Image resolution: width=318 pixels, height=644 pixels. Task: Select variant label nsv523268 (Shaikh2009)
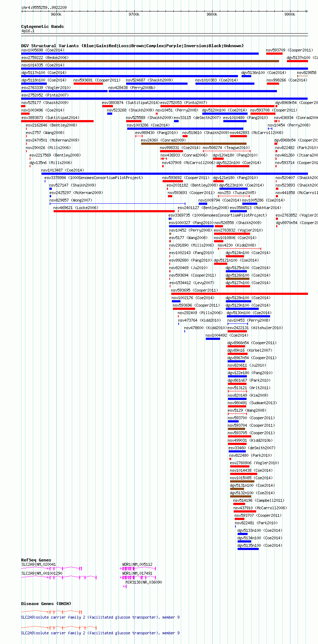click(x=130, y=110)
